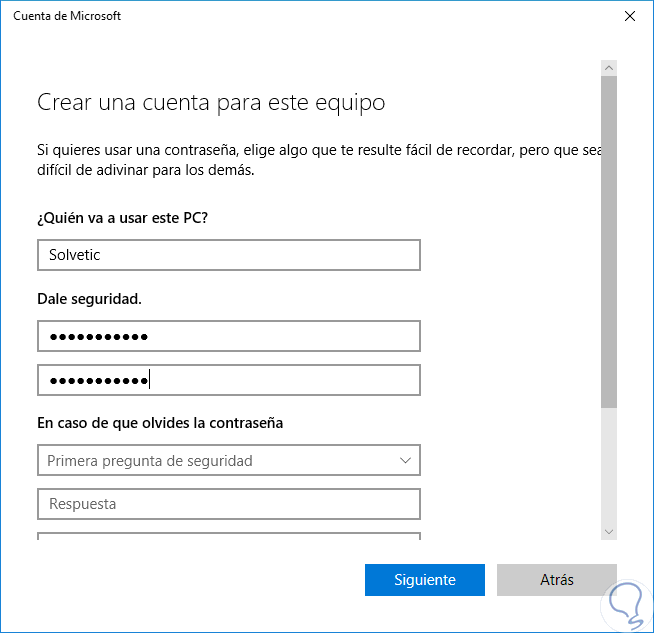Expand the security question chevron arrow
Image resolution: width=654 pixels, height=633 pixels.
(405, 461)
